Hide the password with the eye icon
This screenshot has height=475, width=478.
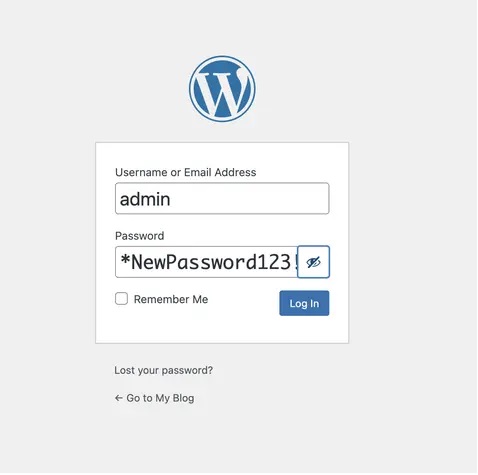pos(314,262)
